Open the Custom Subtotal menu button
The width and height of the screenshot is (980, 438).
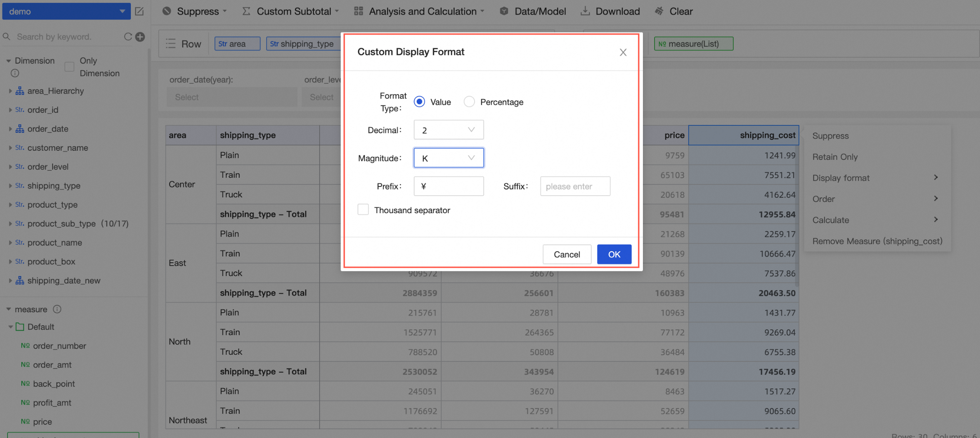pos(290,11)
